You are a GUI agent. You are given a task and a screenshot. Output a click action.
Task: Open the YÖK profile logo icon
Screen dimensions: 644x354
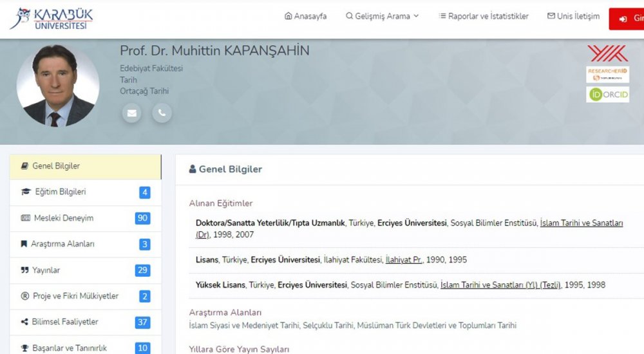607,53
